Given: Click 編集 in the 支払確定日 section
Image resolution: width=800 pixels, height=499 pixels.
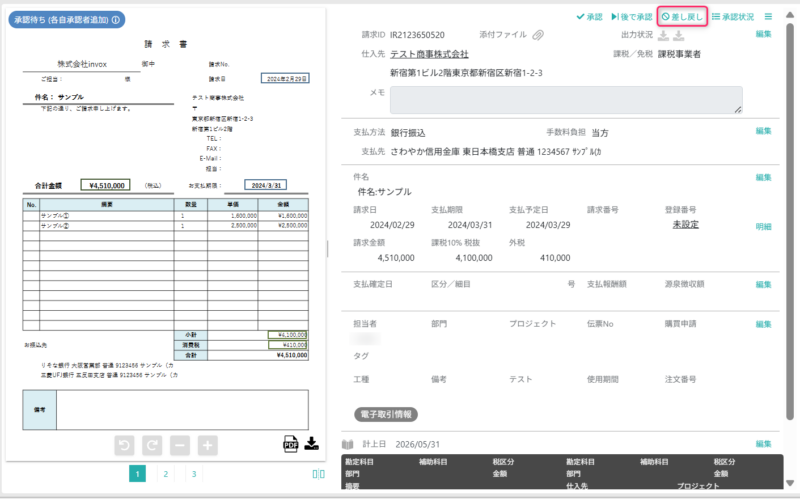Looking at the screenshot, I should 763,285.
